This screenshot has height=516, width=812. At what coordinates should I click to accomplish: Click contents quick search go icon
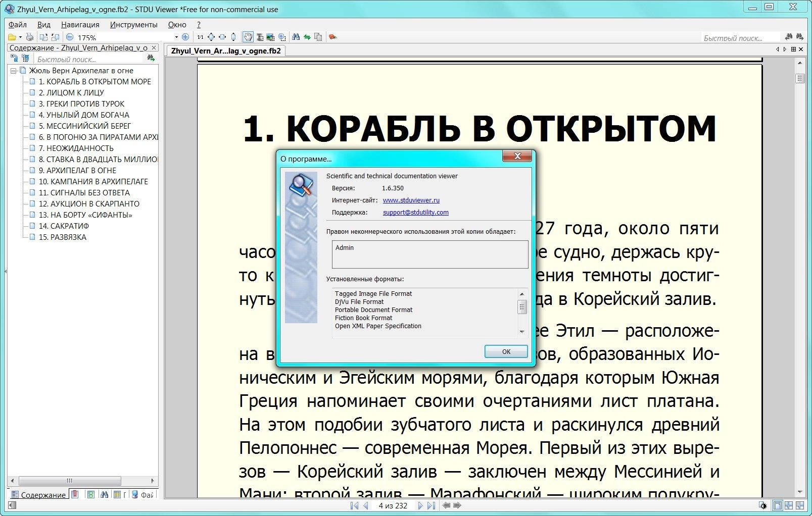pyautogui.click(x=151, y=58)
